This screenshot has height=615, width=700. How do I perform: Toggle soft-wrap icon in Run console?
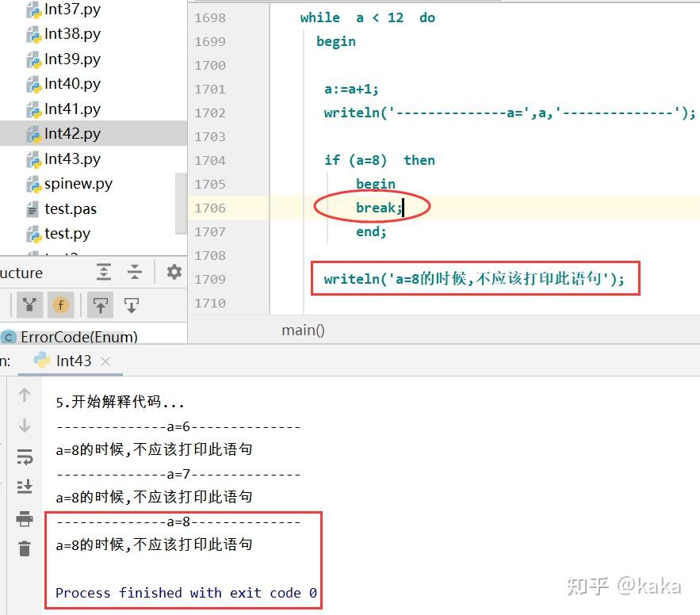(25, 456)
